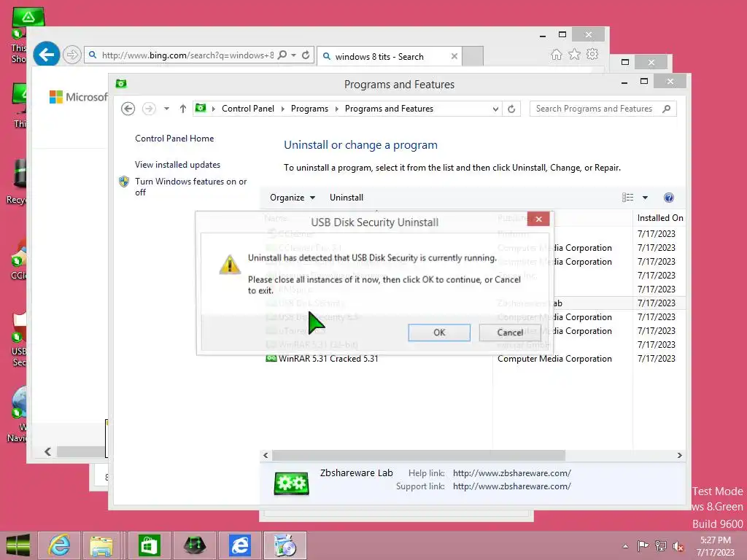Click Programs and Features taskbar button
747x560 pixels.
285,545
